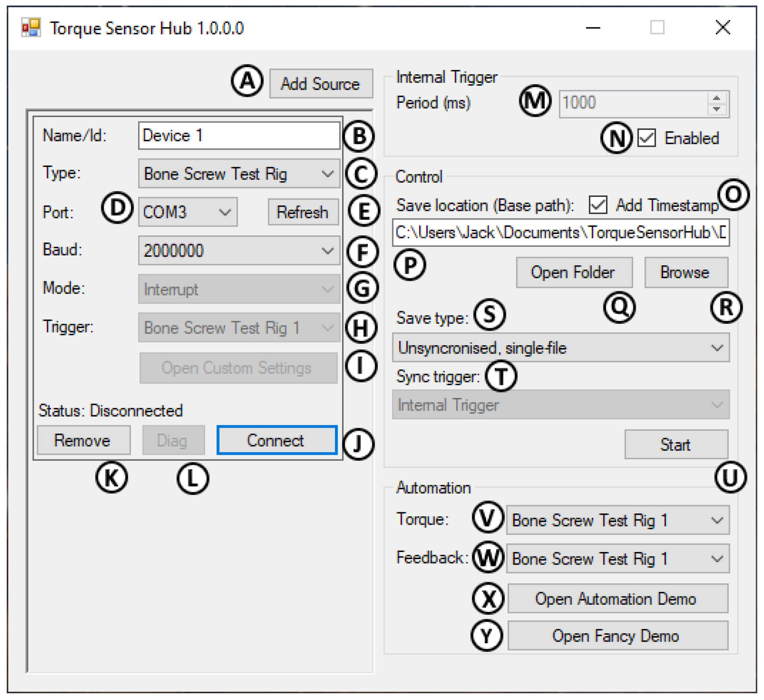The height and width of the screenshot is (700, 764).
Task: Click the Name/Id text field
Action: 239,136
